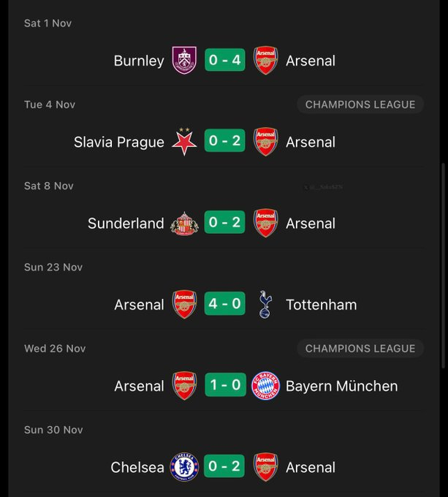Open the Arsenal 1 - 0 Bayern score
Image resolution: width=448 pixels, height=497 pixels.
(225, 386)
